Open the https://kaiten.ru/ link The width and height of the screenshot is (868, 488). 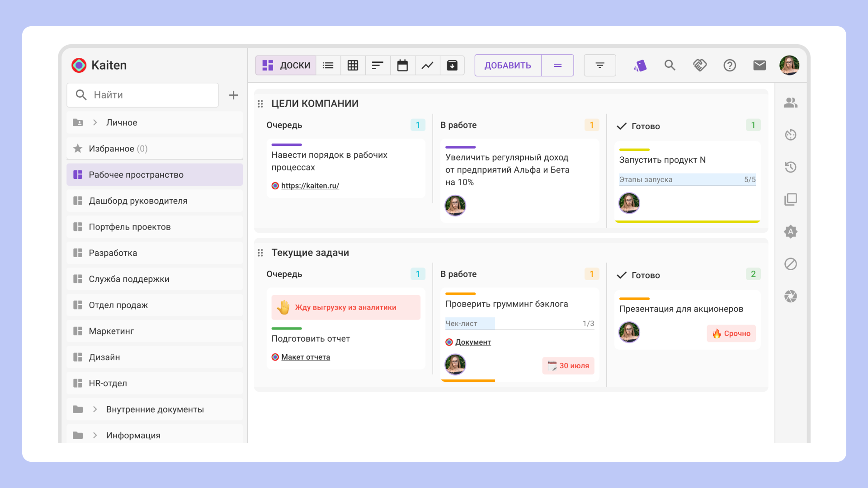(x=310, y=186)
